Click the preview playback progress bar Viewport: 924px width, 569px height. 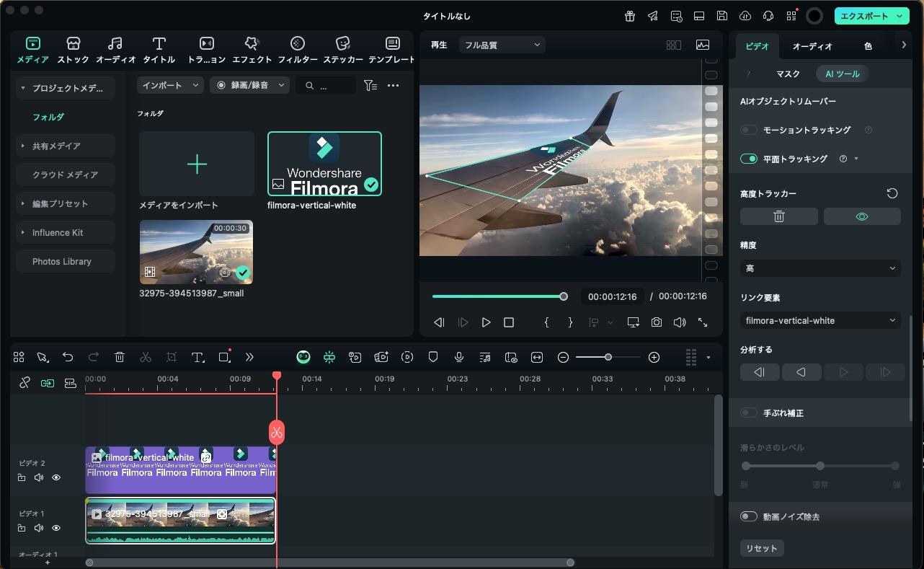[x=499, y=296]
